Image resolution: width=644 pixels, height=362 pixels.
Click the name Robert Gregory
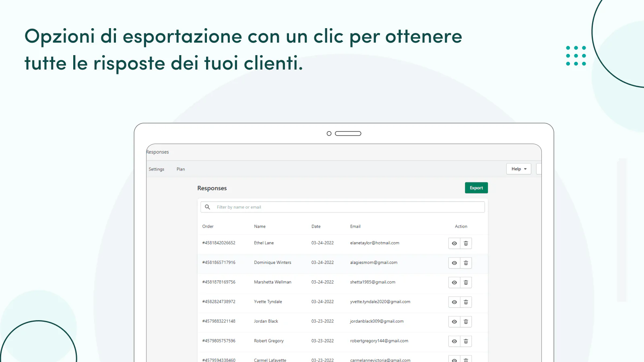click(x=269, y=341)
